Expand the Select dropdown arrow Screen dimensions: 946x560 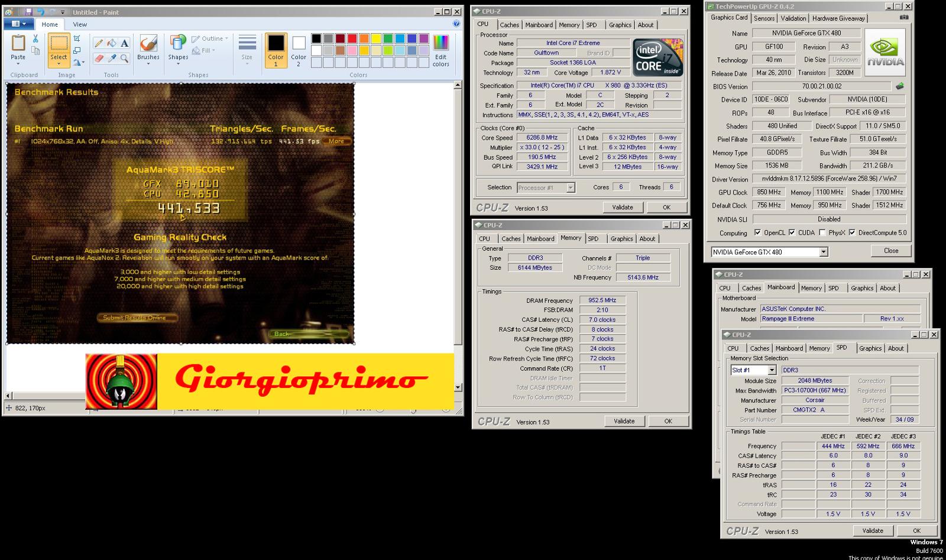59,64
